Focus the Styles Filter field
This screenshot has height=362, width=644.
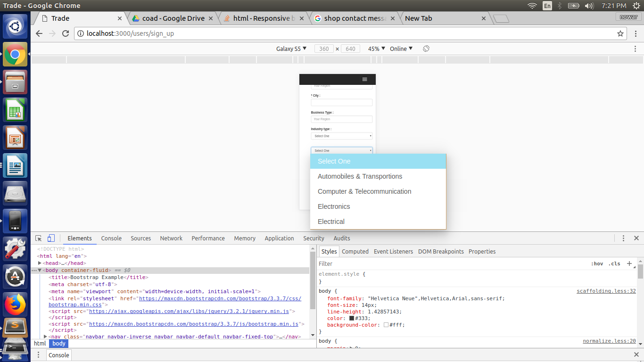point(453,263)
